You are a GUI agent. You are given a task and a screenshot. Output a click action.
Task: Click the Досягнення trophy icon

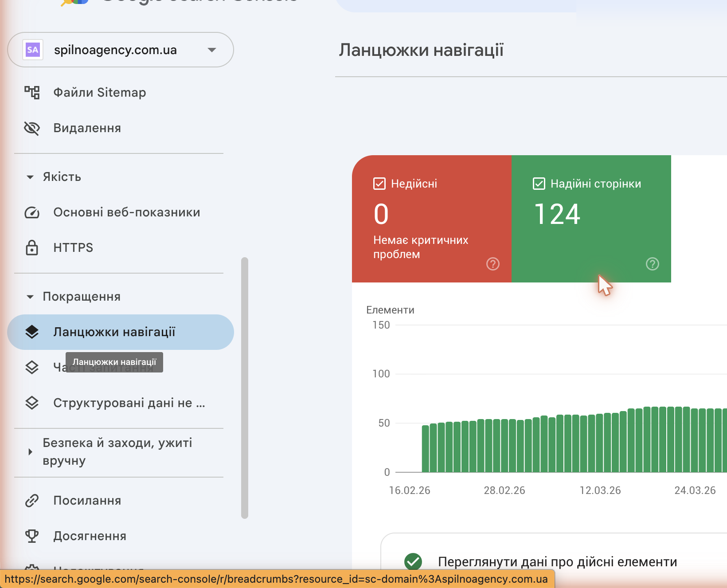32,536
